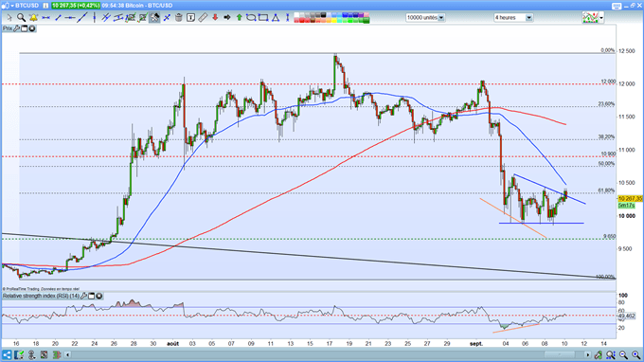This screenshot has height=362, width=644.
Task: Pick the yellow color swatch
Action: [x=333, y=20]
